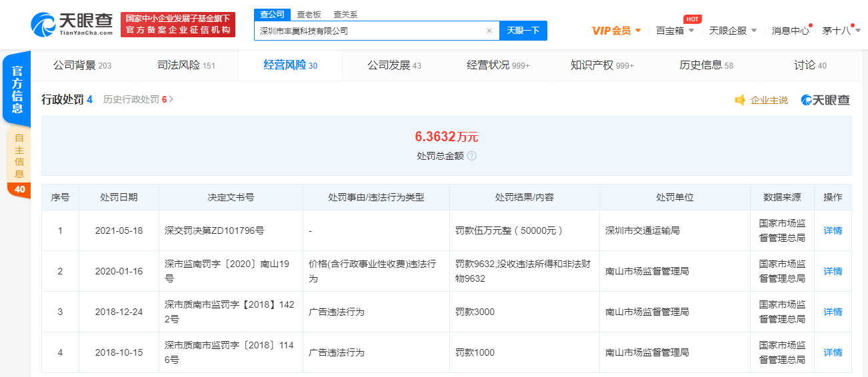Click the 天眼一下 search button

point(523,31)
